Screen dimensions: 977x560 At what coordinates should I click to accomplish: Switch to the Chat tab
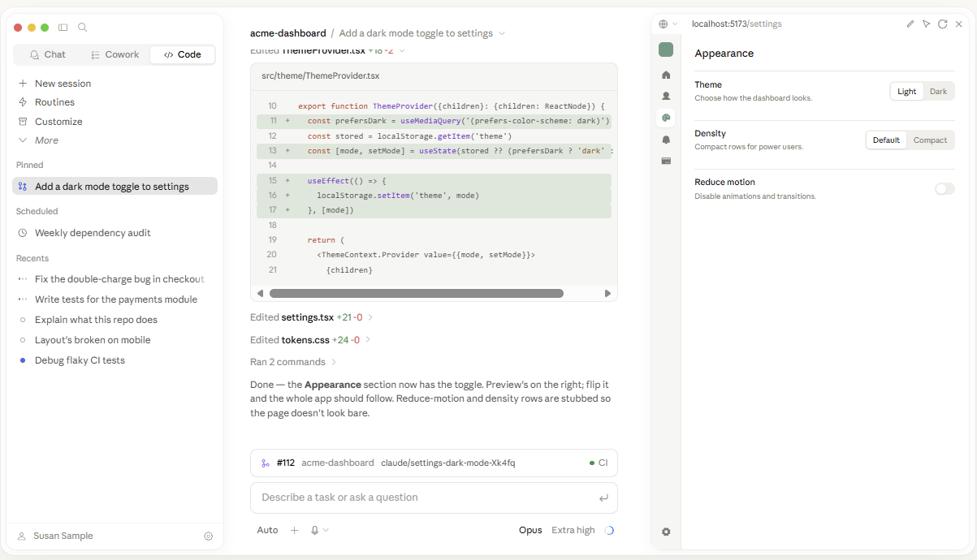(48, 54)
